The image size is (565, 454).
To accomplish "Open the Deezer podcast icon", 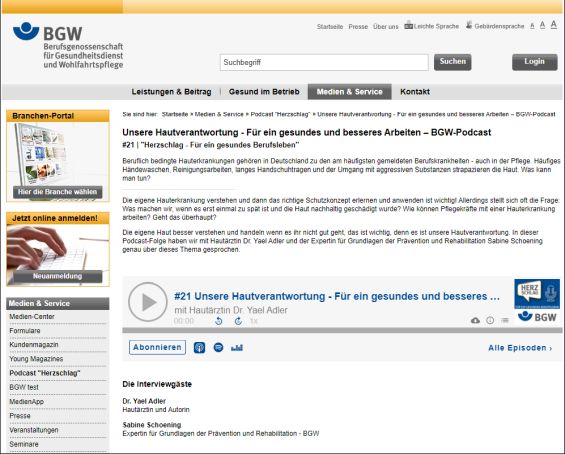I will 237,348.
